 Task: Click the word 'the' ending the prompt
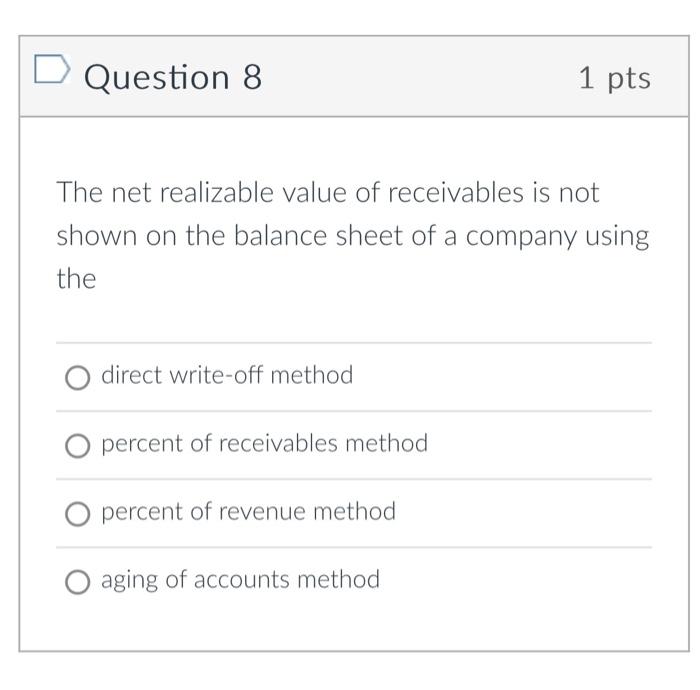pyautogui.click(x=76, y=279)
